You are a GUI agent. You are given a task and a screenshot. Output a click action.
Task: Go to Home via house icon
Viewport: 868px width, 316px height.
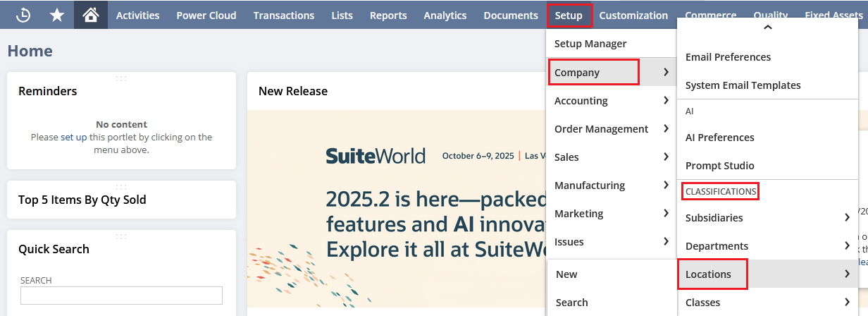coord(91,15)
